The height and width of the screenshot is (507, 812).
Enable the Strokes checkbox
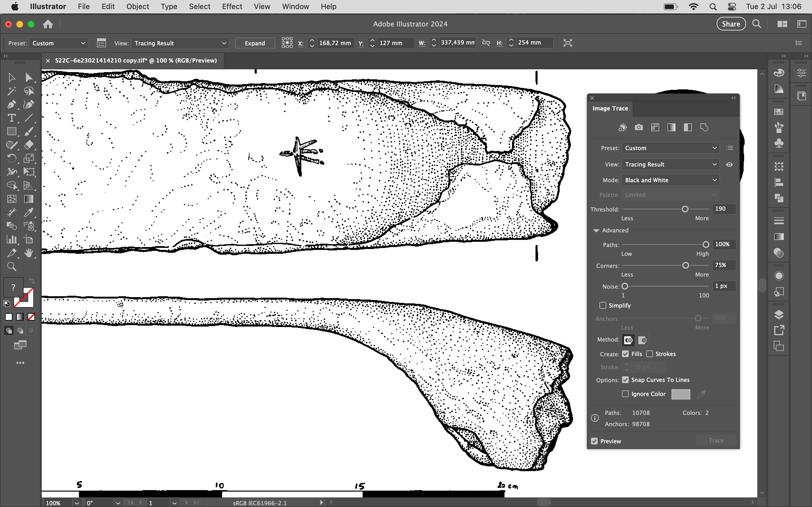point(650,354)
